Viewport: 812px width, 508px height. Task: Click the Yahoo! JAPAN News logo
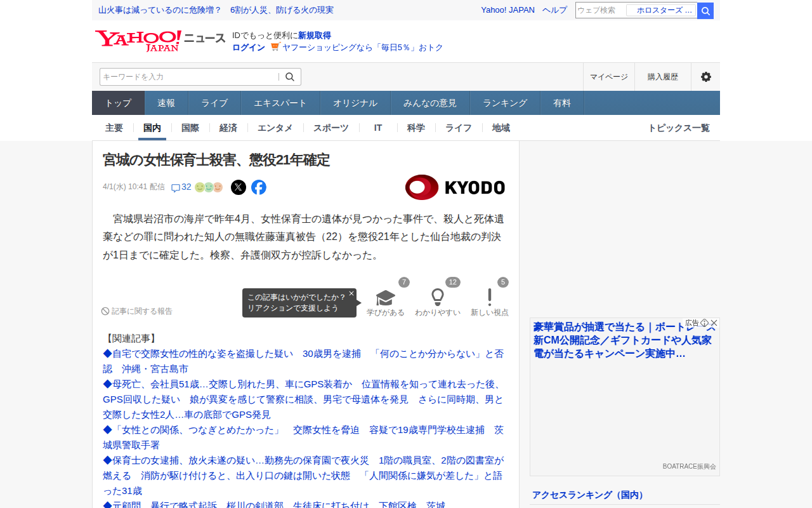coord(160,41)
